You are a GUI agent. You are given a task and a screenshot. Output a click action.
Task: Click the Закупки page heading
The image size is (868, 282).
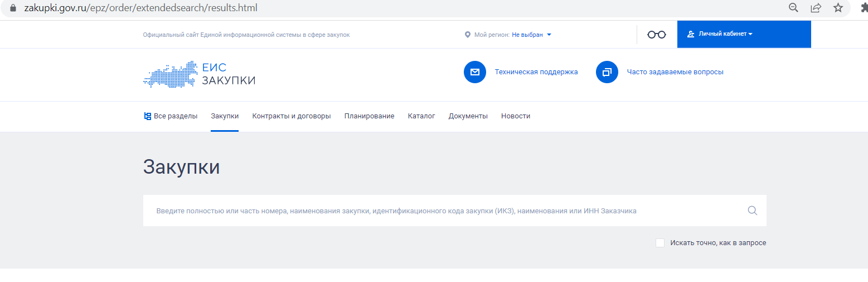coord(181,167)
